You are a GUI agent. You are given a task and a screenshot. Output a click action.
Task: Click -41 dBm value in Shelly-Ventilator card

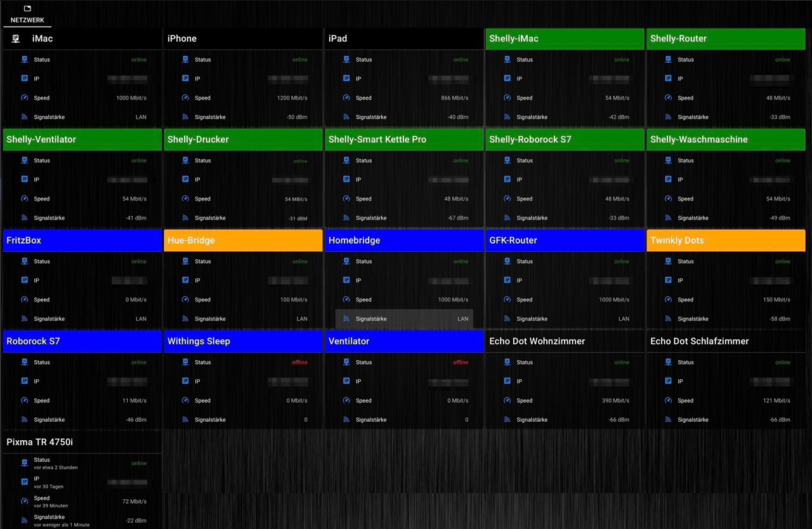(x=134, y=218)
